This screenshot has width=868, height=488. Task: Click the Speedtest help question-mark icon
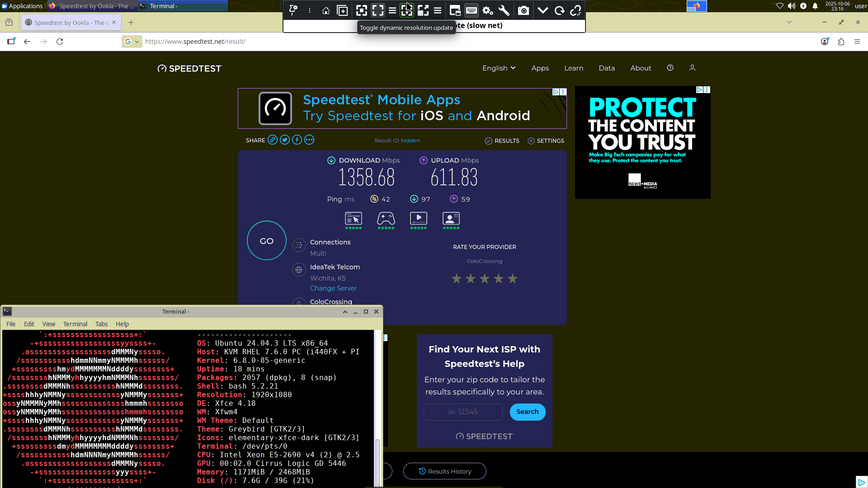point(670,68)
